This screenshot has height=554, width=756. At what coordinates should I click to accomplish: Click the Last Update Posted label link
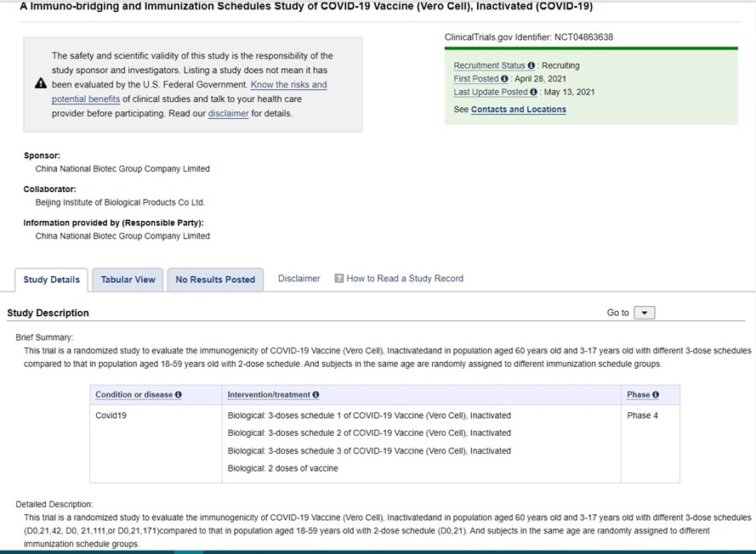491,93
